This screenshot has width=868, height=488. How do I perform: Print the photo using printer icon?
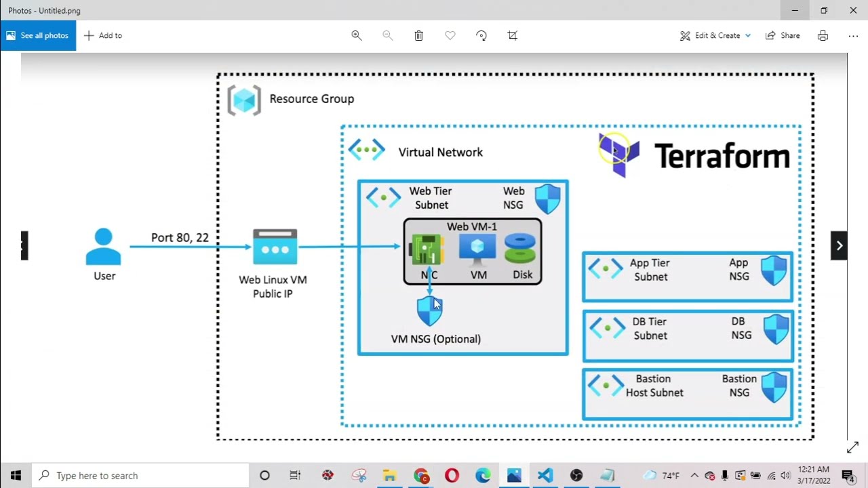(823, 35)
